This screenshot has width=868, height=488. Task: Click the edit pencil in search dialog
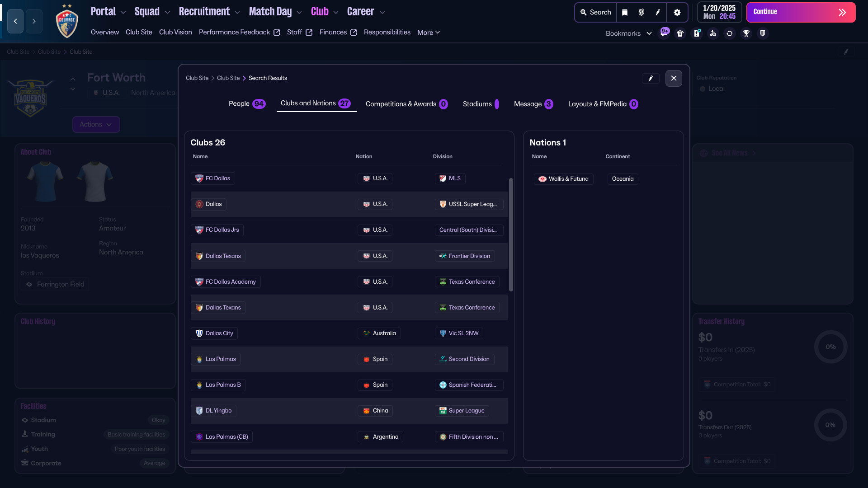pos(651,78)
